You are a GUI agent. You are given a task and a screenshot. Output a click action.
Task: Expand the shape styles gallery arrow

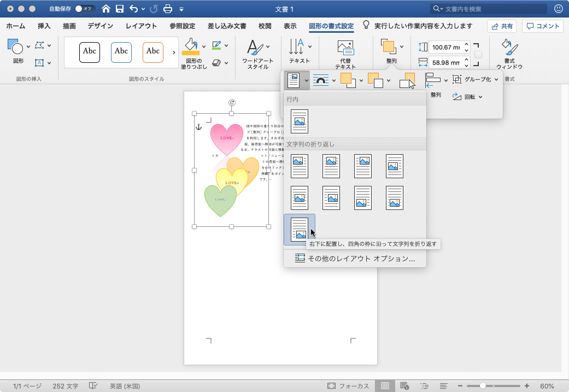(174, 52)
